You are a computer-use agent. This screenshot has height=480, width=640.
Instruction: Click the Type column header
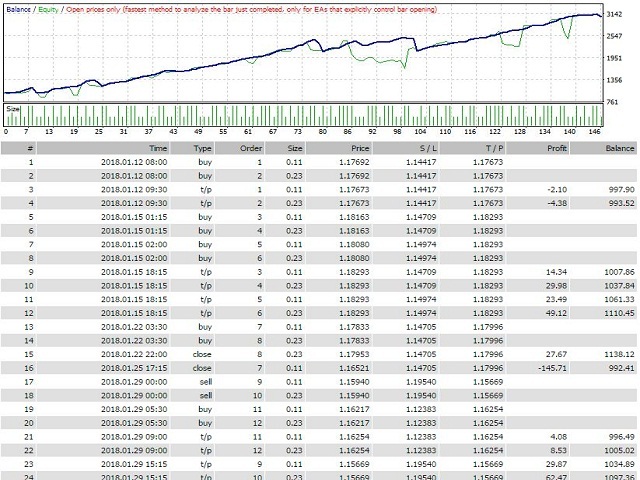[204, 146]
